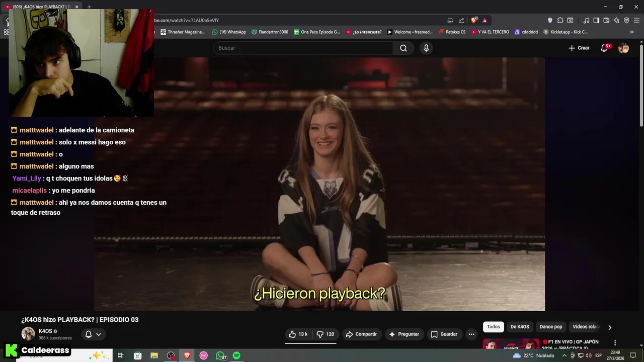Viewport: 644px width, 362px height.
Task: Toggle channel notification bell for K4OS
Action: tap(89, 334)
